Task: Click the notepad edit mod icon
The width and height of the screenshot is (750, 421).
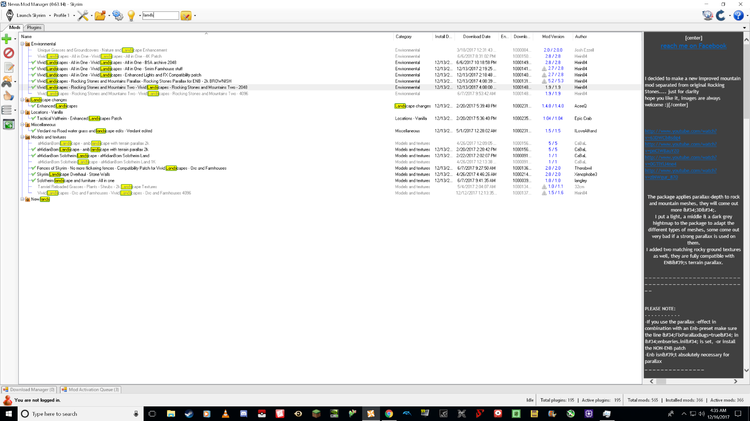Action: coord(8,67)
